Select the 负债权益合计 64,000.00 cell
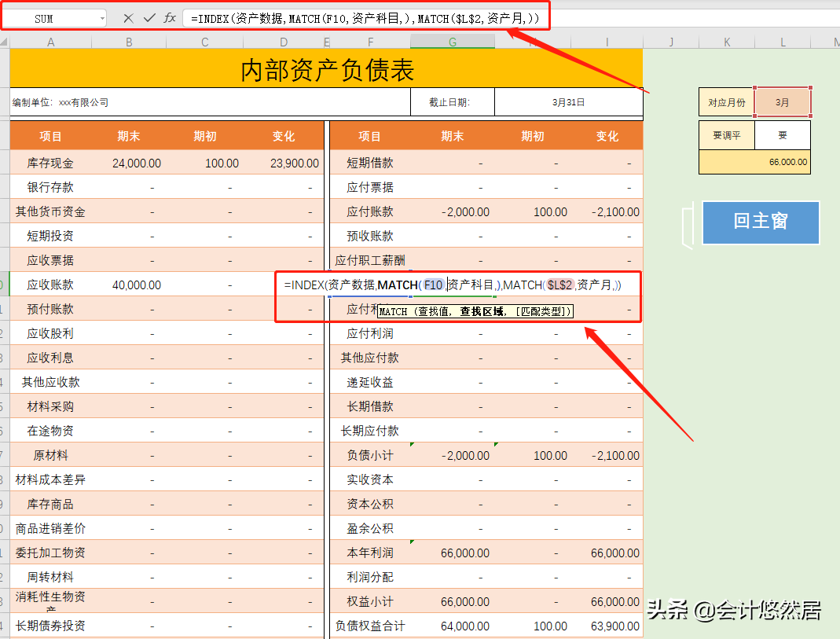The image size is (840, 639). coord(453,626)
